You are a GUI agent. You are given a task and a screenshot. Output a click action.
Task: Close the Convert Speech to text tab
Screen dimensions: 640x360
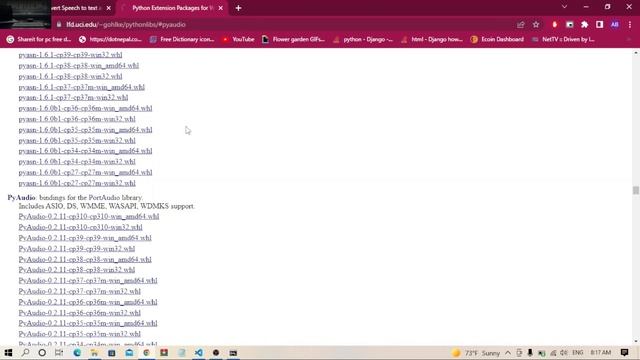pos(109,8)
